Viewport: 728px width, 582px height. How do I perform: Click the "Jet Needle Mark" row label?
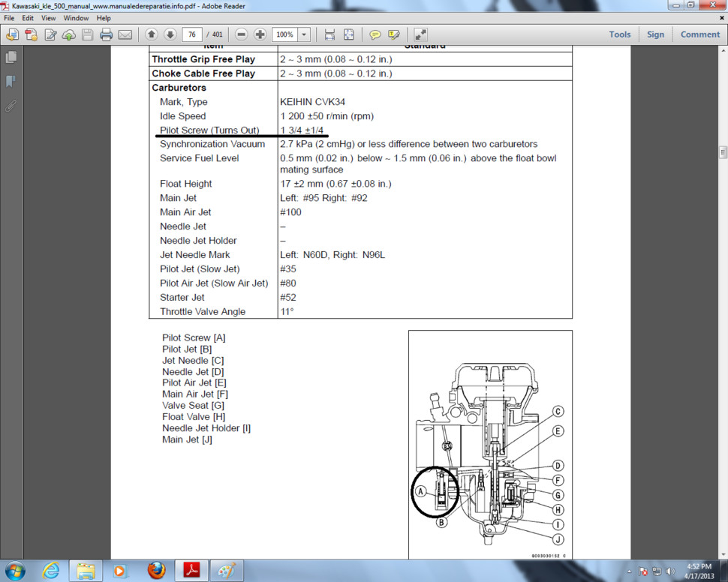[x=195, y=255]
